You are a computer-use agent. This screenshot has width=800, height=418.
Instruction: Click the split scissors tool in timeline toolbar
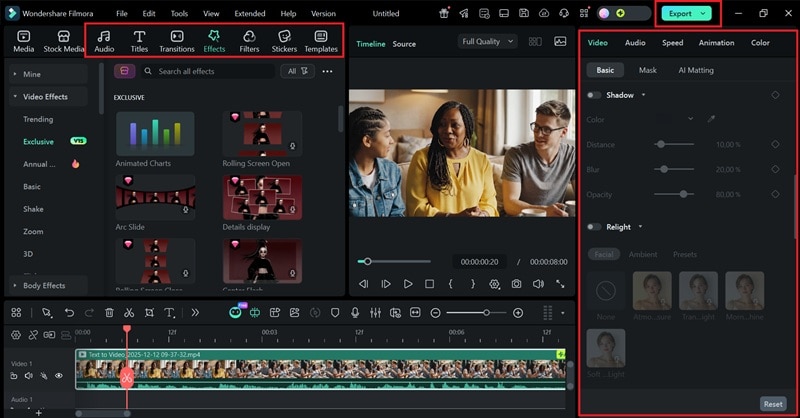[x=128, y=313]
